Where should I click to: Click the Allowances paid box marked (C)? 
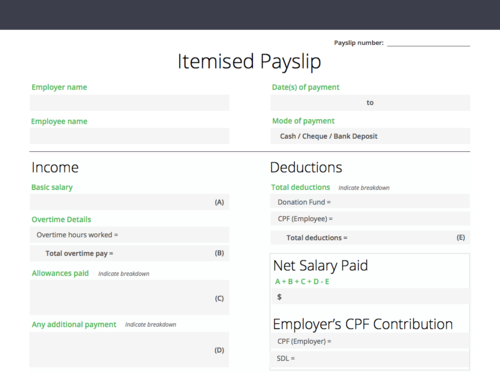(130, 298)
